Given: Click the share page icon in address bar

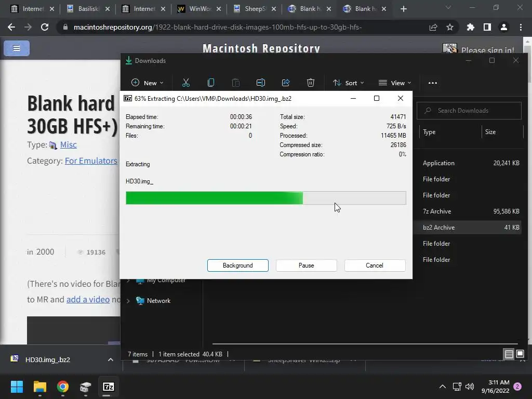Looking at the screenshot, I should [433, 27].
